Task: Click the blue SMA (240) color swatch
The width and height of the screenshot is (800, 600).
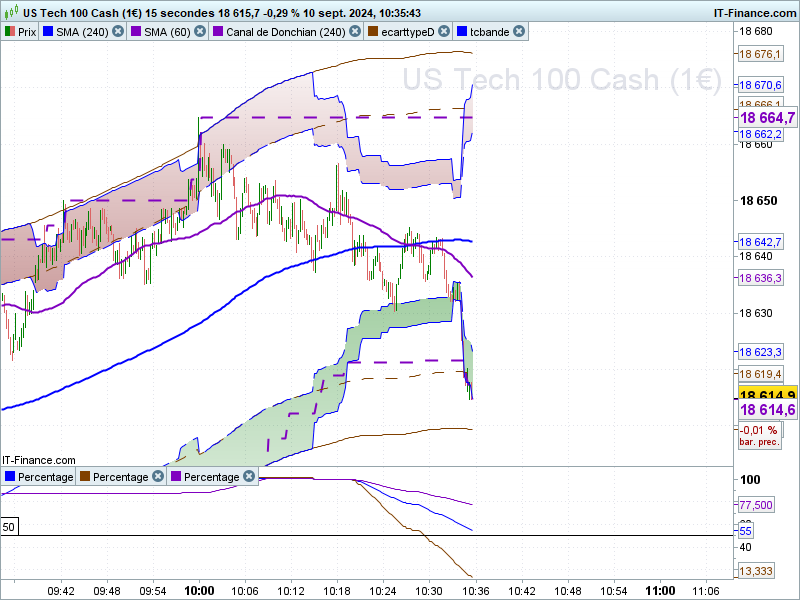Action: [48, 32]
